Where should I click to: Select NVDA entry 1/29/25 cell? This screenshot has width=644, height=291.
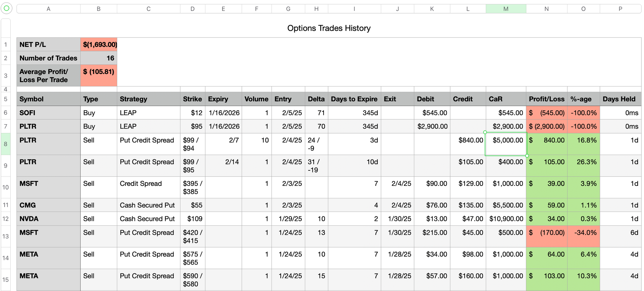(x=288, y=219)
